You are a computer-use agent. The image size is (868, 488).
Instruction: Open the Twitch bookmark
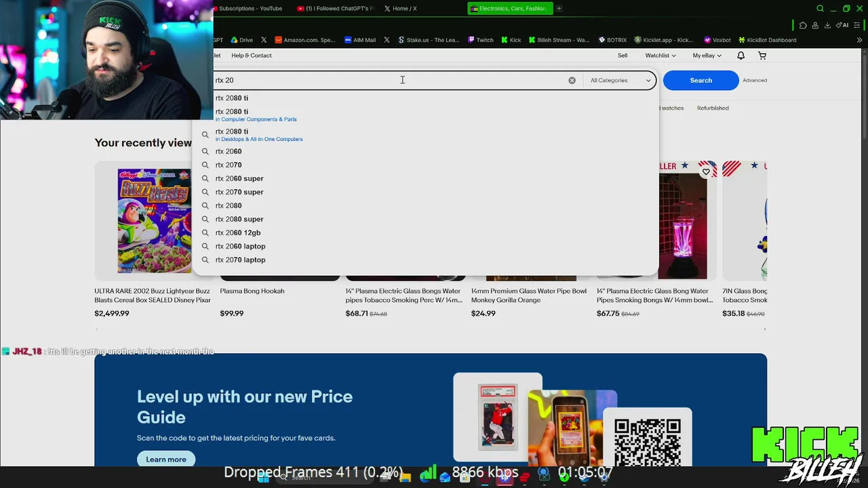click(x=481, y=40)
